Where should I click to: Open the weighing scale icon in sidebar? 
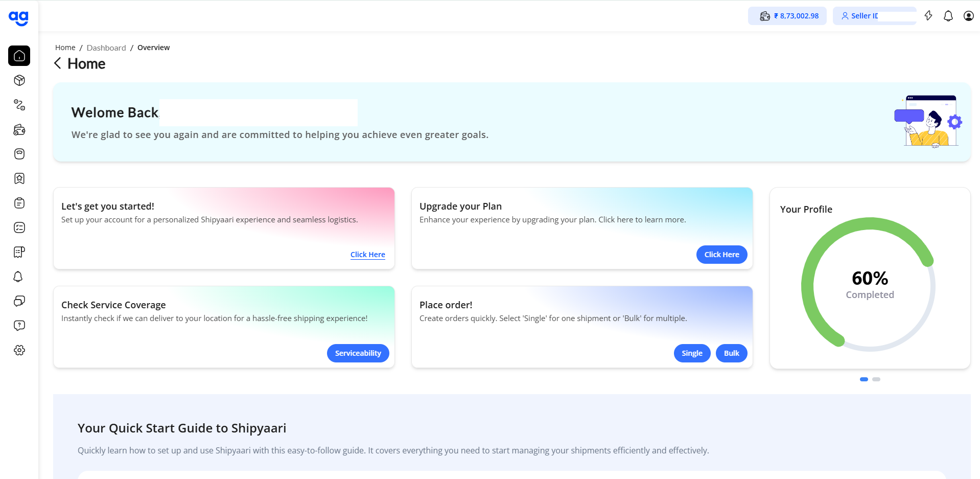[19, 154]
